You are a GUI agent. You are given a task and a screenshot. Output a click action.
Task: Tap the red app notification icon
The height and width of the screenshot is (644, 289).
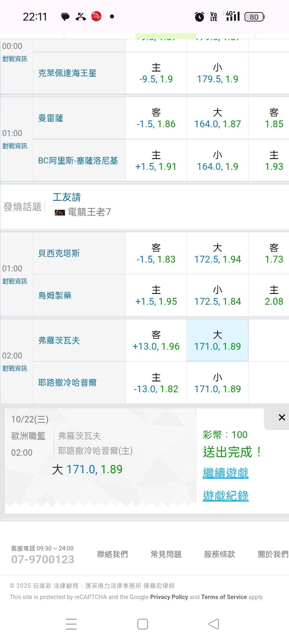point(96,16)
